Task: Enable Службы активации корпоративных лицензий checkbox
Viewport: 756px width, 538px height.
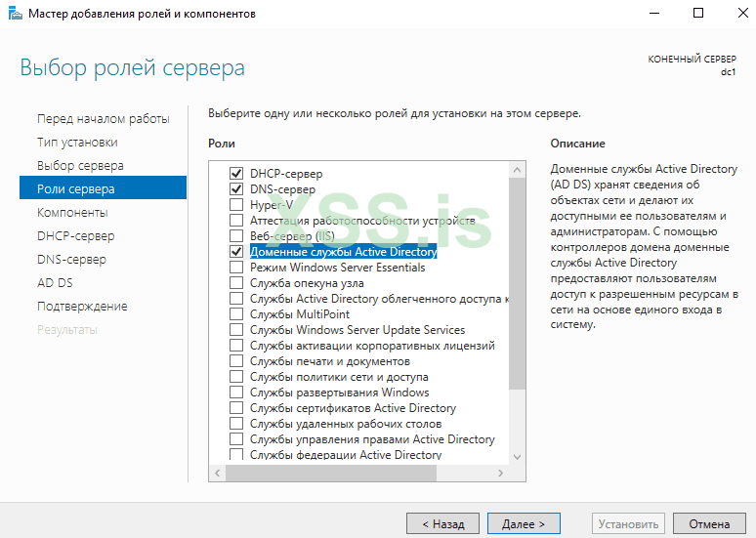Action: pos(236,346)
